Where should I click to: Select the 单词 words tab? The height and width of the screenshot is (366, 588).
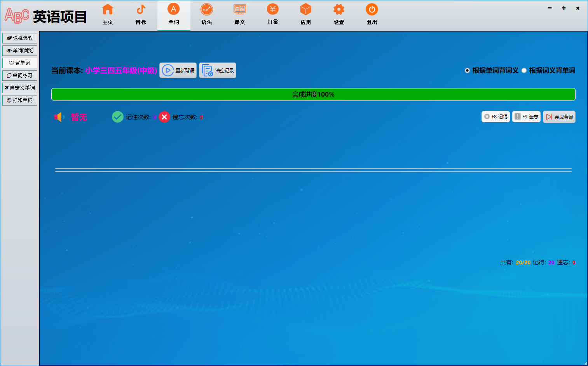174,15
